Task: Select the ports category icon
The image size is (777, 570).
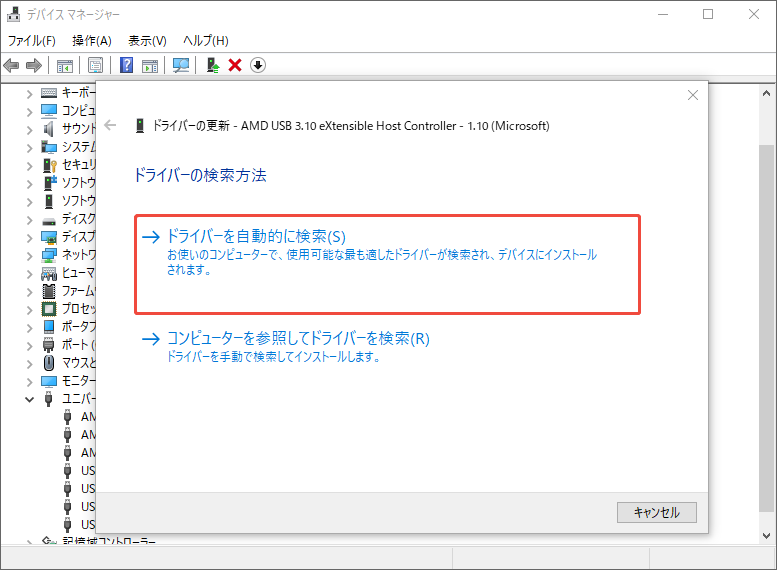Action: [49, 344]
